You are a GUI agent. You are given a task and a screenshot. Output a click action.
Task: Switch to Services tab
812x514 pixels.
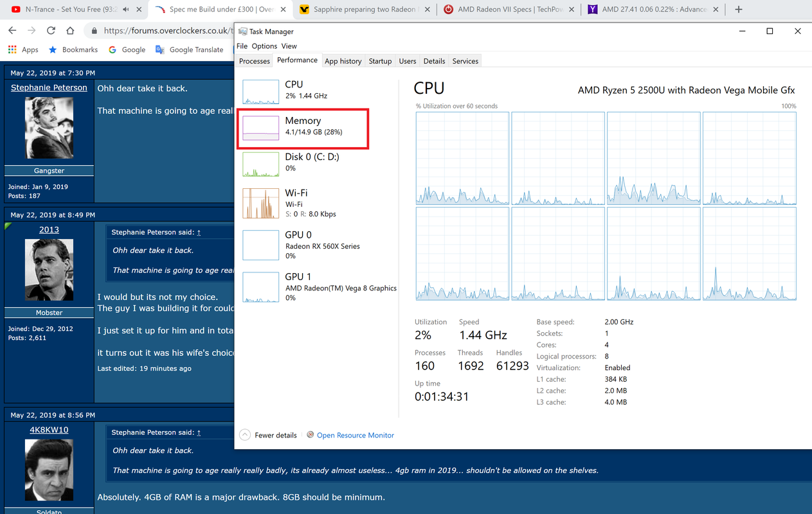point(465,61)
